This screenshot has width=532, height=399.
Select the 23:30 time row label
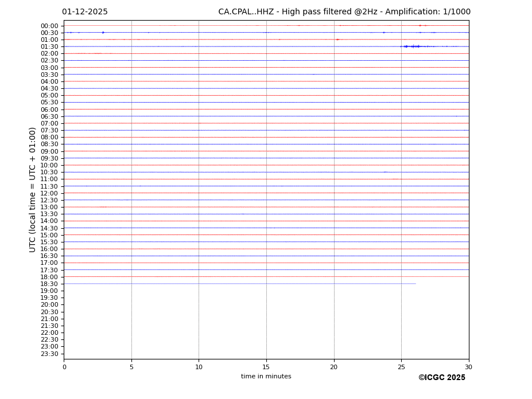coord(49,354)
